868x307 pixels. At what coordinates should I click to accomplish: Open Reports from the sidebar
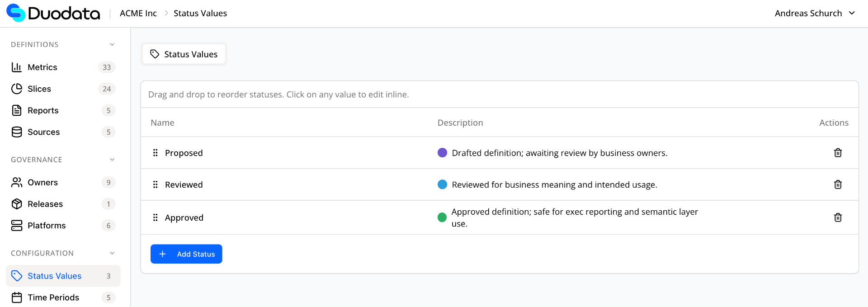[63, 110]
